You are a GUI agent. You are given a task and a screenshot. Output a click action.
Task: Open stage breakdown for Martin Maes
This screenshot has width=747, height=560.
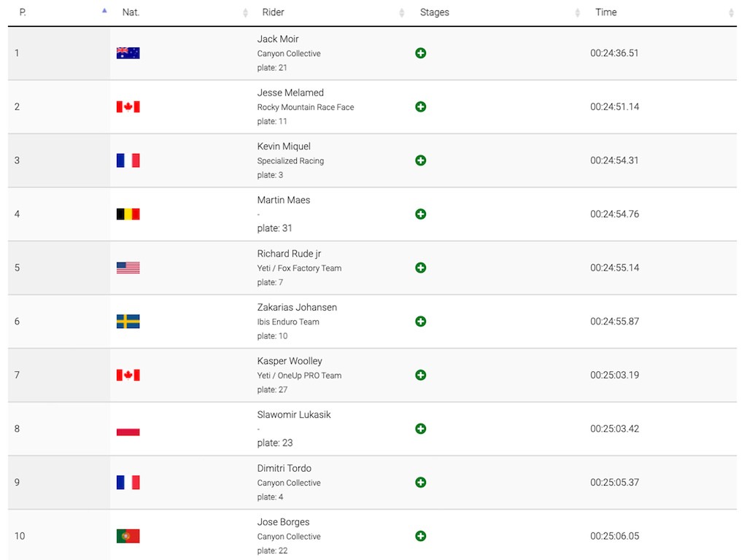click(420, 214)
